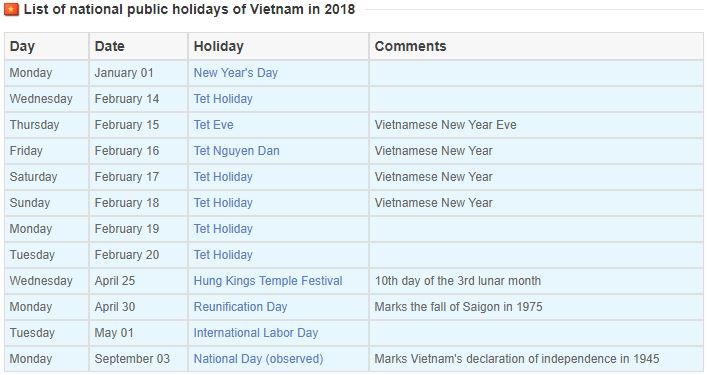Open the Tet Holiday link for Tuesday February 20
Image resolution: width=707 pixels, height=375 pixels.
[223, 255]
